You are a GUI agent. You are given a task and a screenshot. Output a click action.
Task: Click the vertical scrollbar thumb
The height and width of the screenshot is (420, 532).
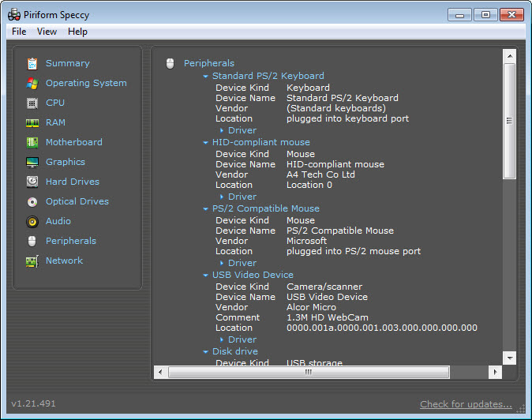[510, 121]
